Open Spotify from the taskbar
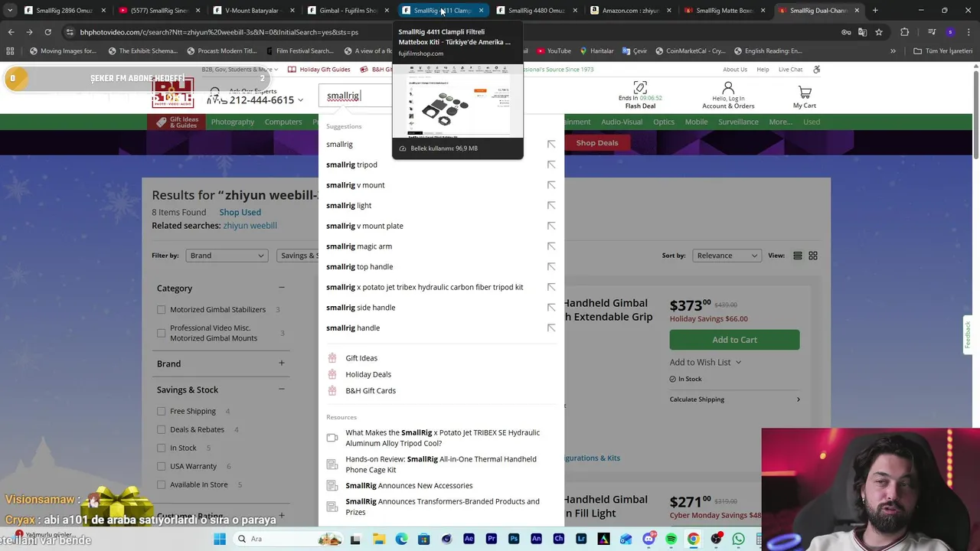The width and height of the screenshot is (980, 551). [671, 539]
